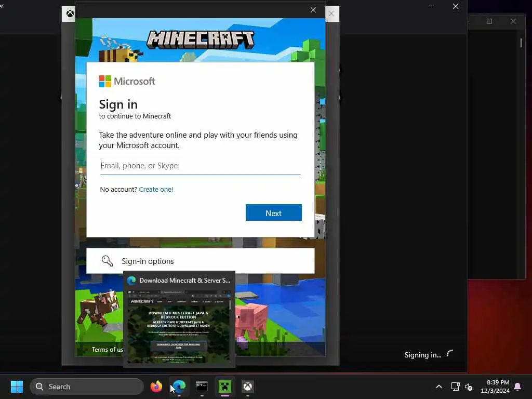Click the muted volume tray icon

tap(469, 387)
